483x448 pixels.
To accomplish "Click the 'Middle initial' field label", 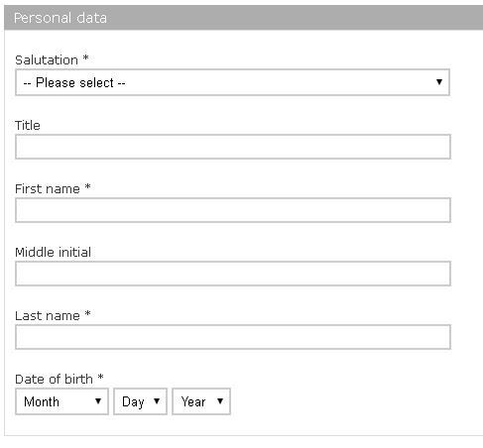I will 53,253.
